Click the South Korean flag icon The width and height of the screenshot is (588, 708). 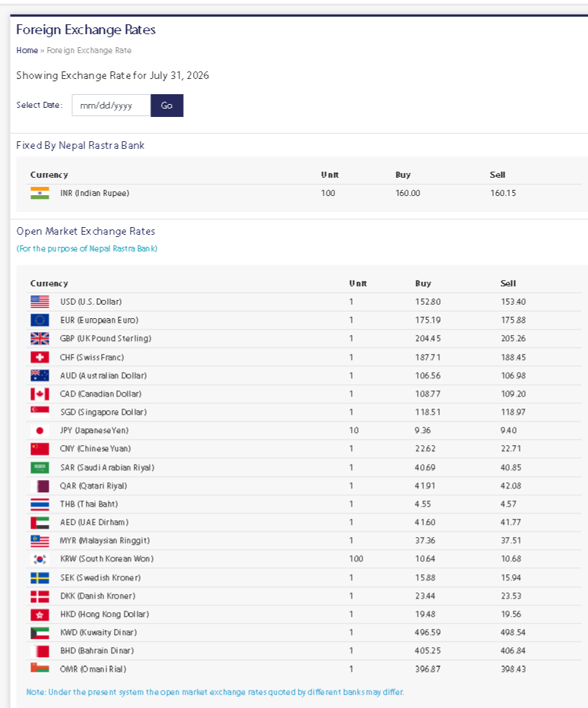tap(40, 559)
